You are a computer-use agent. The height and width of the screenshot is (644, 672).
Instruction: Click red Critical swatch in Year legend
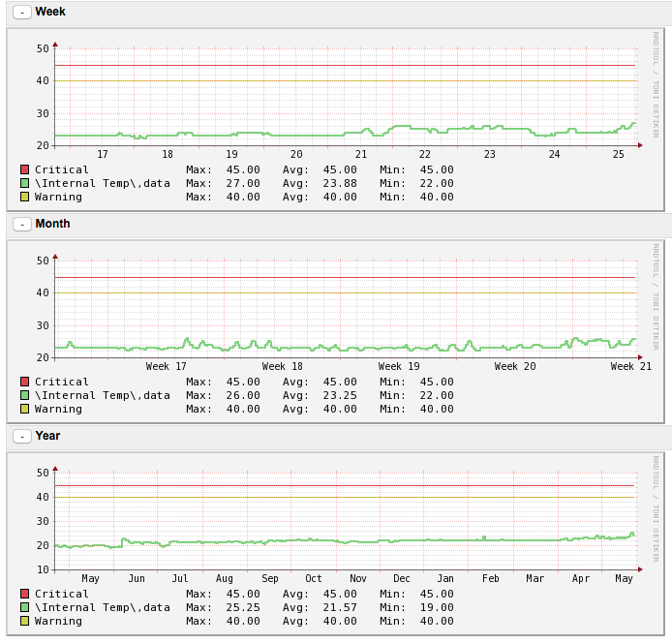coord(24,595)
